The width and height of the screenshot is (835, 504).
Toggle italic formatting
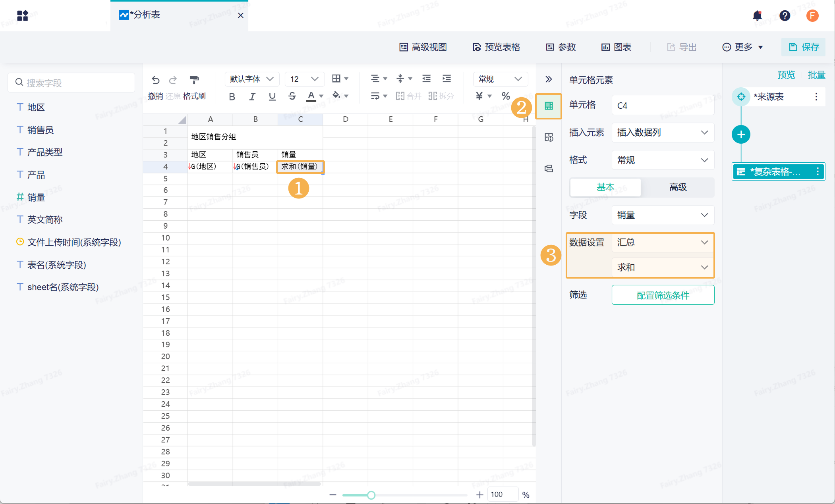(252, 96)
